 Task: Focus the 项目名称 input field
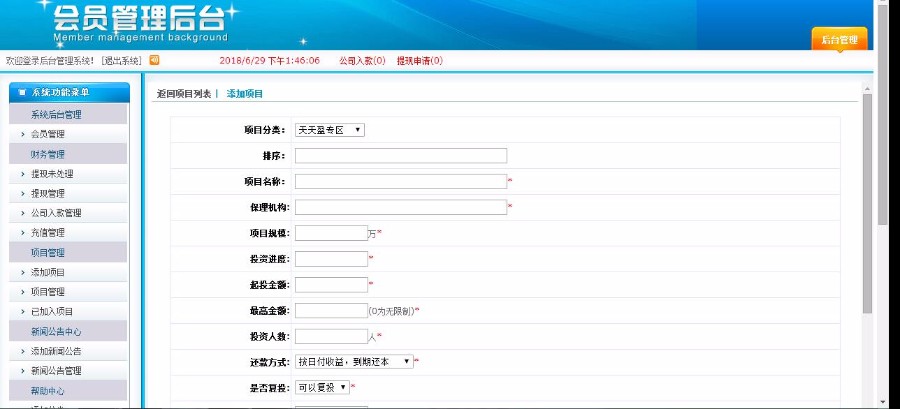pos(401,181)
